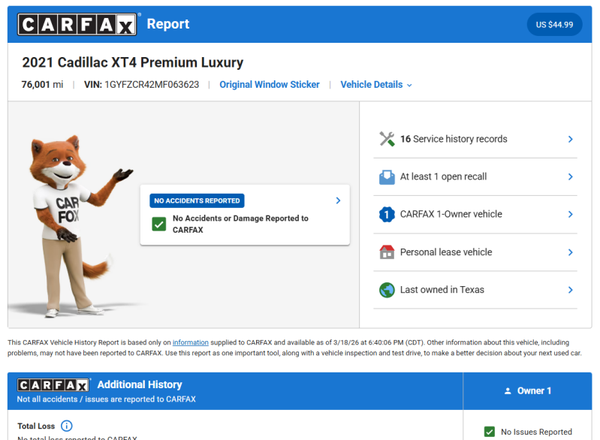This screenshot has height=440, width=600.
Task: Click the Last owned in Texas text
Action: click(442, 290)
